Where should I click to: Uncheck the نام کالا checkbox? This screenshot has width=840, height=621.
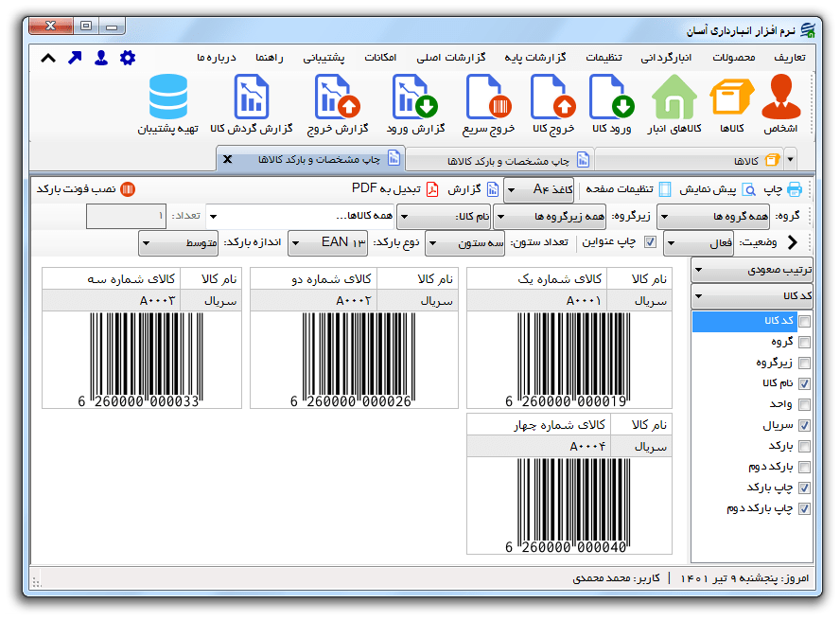pyautogui.click(x=804, y=383)
